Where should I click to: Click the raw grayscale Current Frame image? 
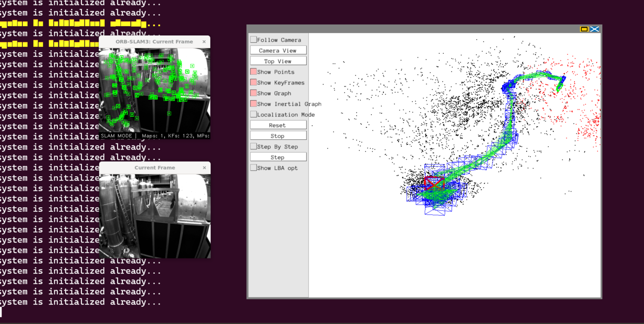click(x=154, y=216)
